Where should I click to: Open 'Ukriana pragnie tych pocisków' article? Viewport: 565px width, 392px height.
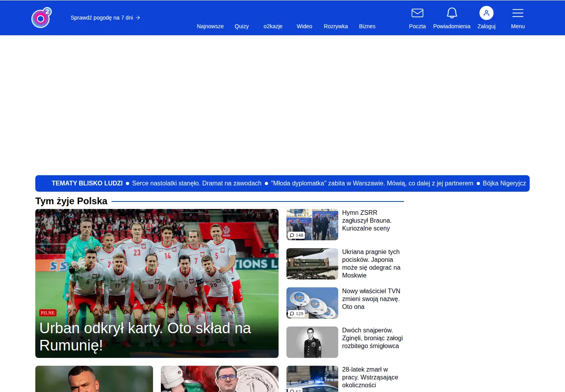coord(371,263)
